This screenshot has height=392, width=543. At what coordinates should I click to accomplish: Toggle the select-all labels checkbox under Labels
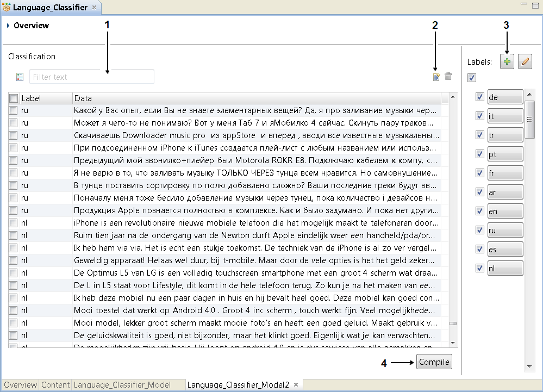(472, 78)
